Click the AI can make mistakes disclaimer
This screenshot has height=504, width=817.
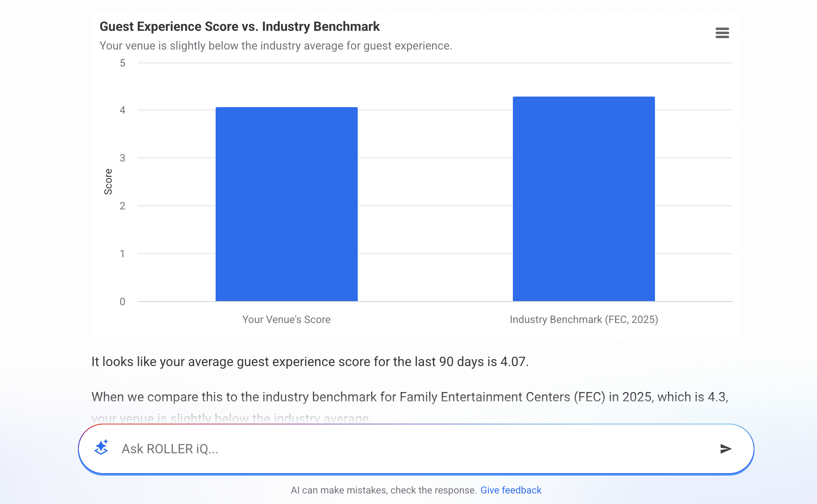tap(383, 490)
